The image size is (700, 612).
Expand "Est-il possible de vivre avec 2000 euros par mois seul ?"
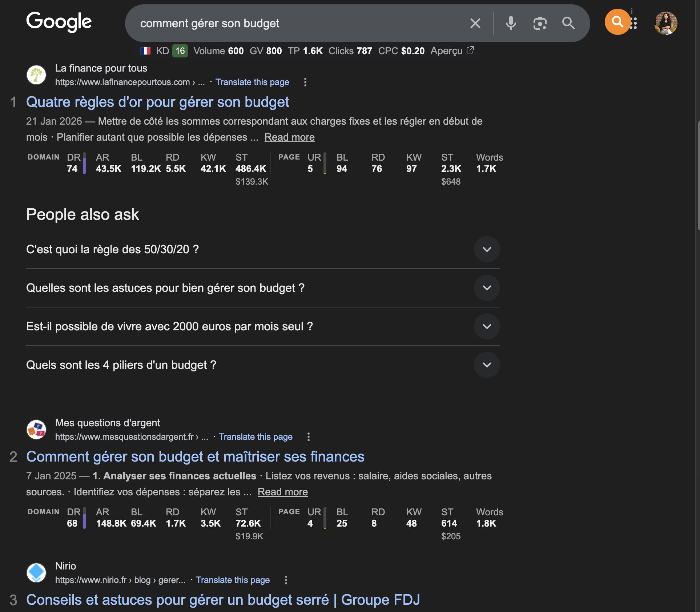(x=487, y=326)
